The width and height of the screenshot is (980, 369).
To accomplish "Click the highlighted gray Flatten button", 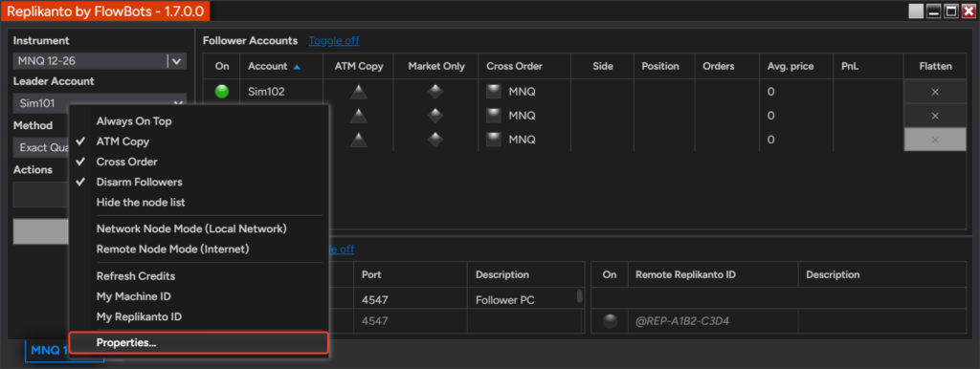I will point(935,140).
